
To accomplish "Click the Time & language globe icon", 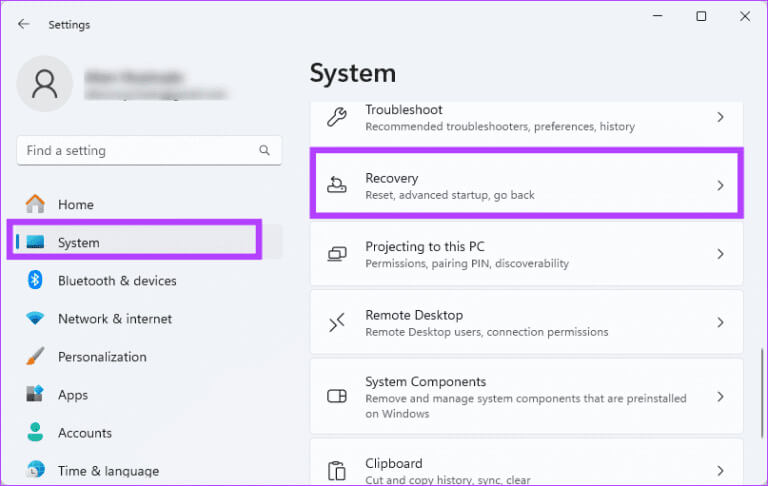I will (35, 470).
